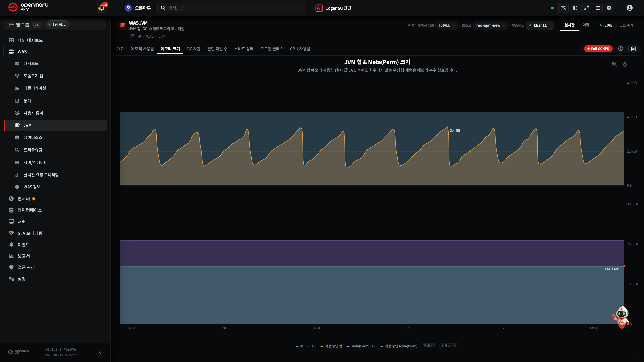The height and width of the screenshot is (362, 644).
Task: Open 애플리케이션 그룹 [0]ALL dropdown
Action: pos(447,25)
